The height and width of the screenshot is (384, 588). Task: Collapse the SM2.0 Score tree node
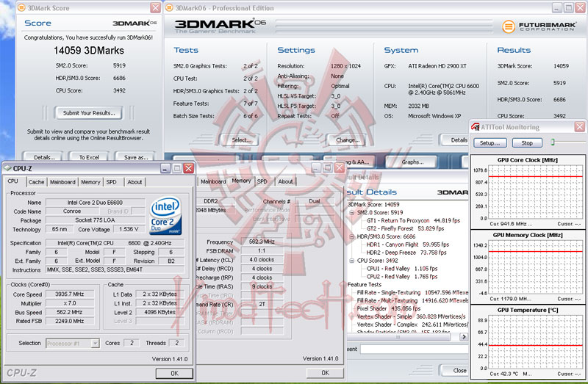pyautogui.click(x=352, y=212)
